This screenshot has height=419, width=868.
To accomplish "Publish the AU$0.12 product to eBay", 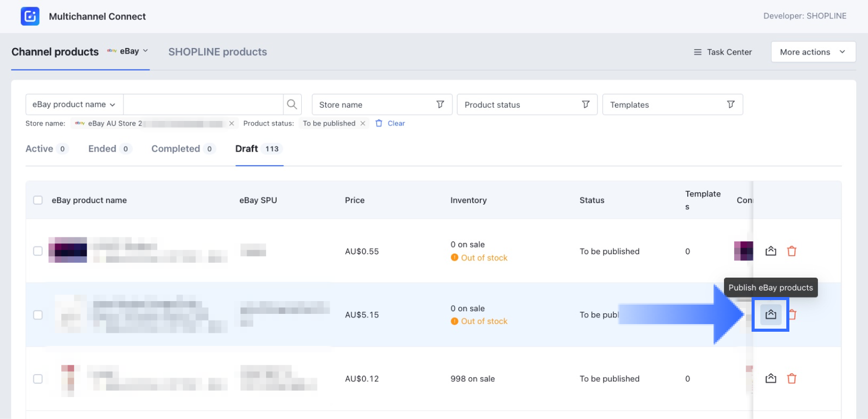I will tap(770, 379).
